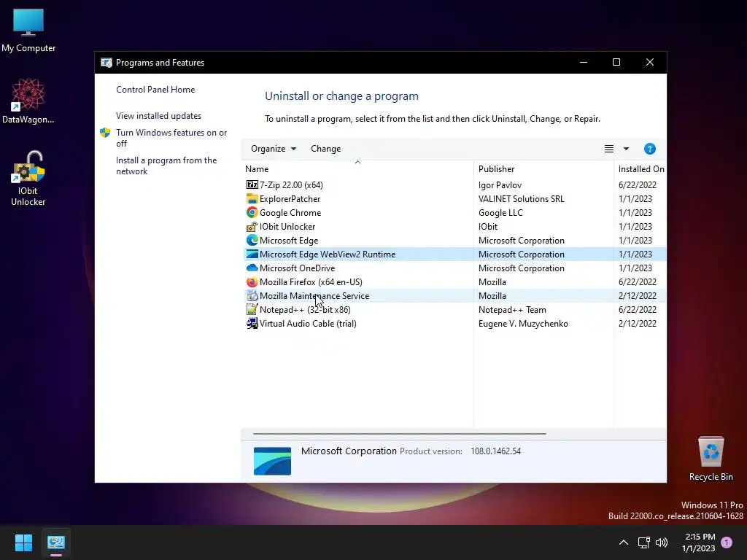747x560 pixels.
Task: Sort by Installed On column header
Action: (x=640, y=168)
